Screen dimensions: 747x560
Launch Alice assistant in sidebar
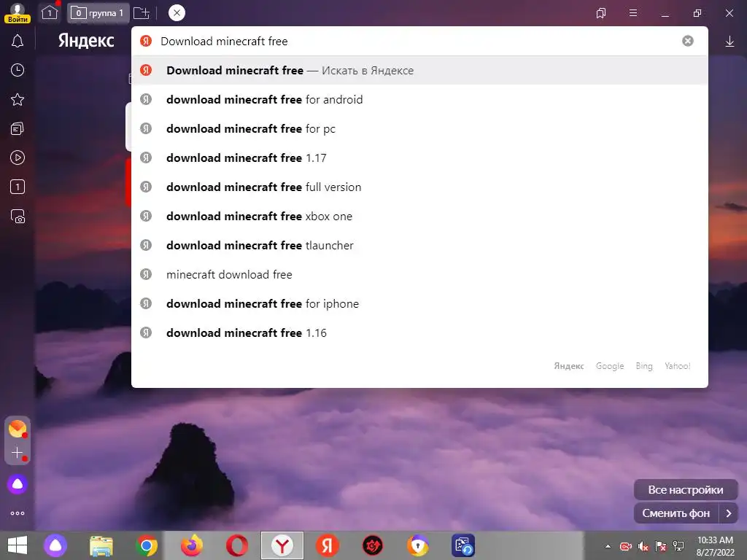point(18,484)
